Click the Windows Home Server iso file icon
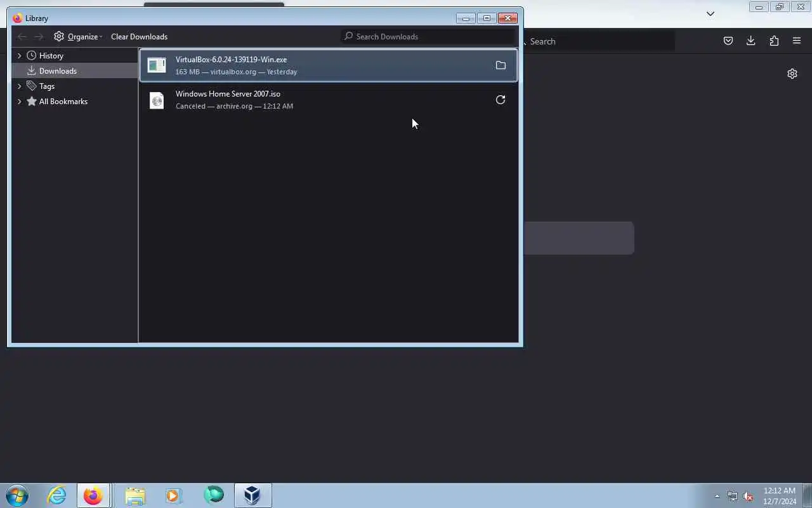The height and width of the screenshot is (508, 812). tap(157, 100)
